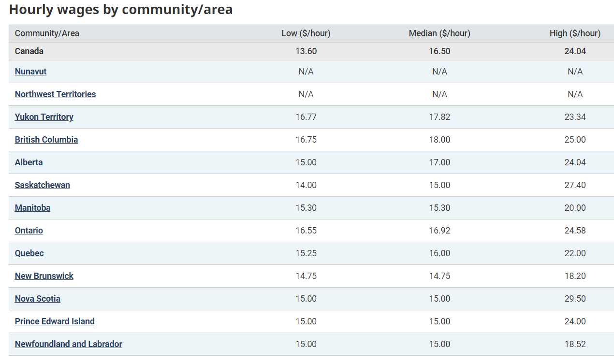
Task: Click the Median ($/hour) column header
Action: 439,33
